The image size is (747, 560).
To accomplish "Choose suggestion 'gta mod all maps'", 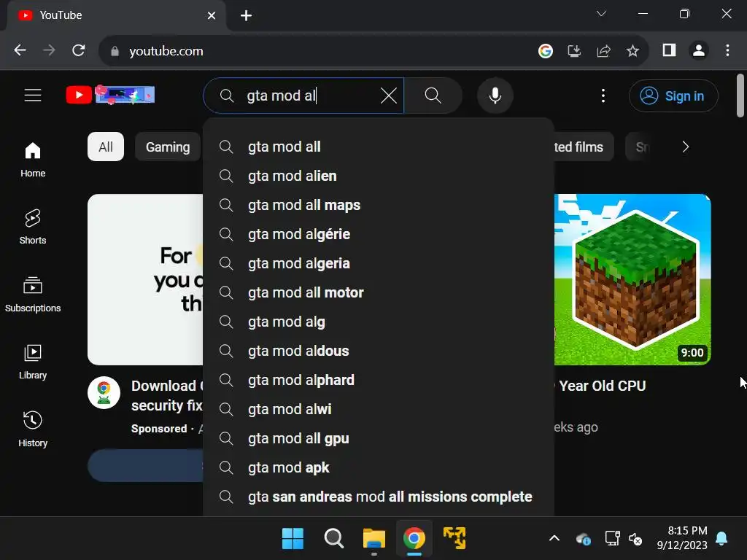I will pyautogui.click(x=379, y=205).
